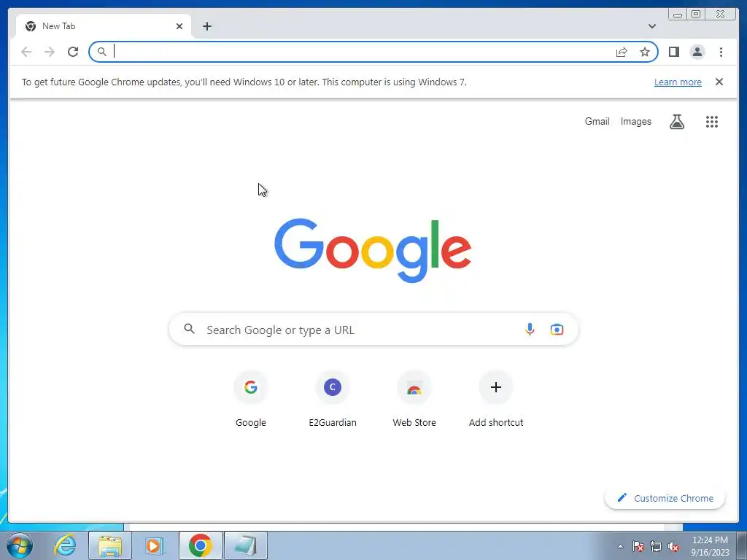The width and height of the screenshot is (747, 560).
Task: Open the Images link
Action: click(x=635, y=122)
